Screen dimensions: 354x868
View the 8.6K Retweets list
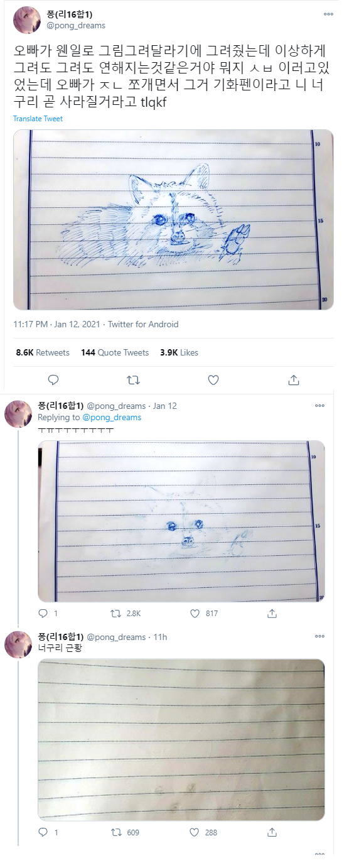(x=43, y=352)
